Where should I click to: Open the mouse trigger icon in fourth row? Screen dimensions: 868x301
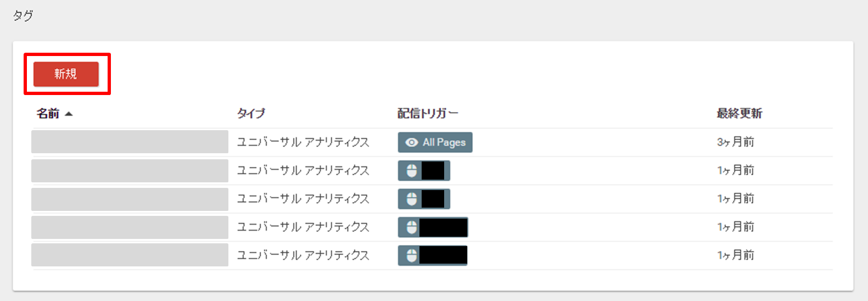point(411,227)
